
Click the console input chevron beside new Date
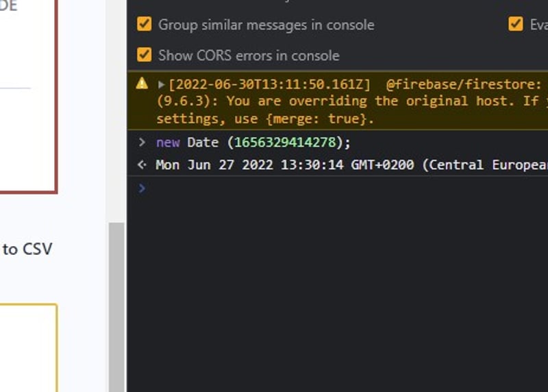point(142,143)
